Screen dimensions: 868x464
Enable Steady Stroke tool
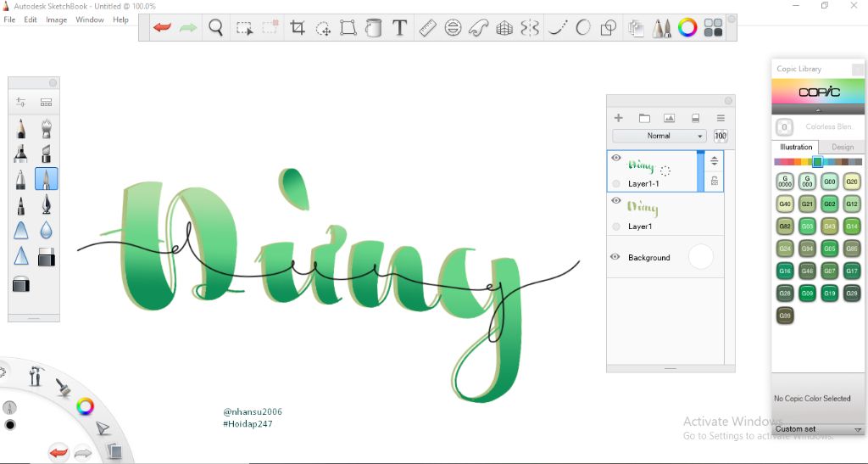click(558, 27)
